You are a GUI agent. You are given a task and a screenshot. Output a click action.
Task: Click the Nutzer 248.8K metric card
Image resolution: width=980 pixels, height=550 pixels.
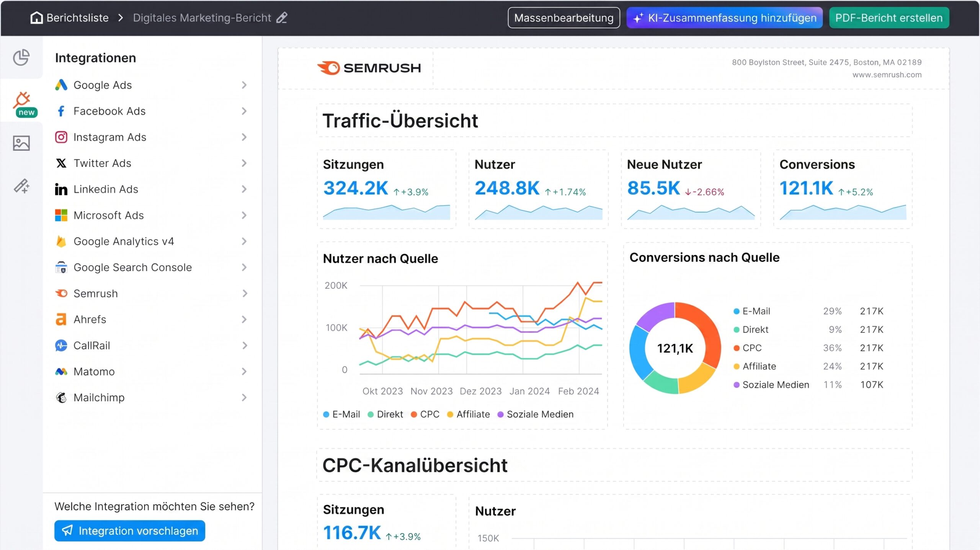pos(539,189)
